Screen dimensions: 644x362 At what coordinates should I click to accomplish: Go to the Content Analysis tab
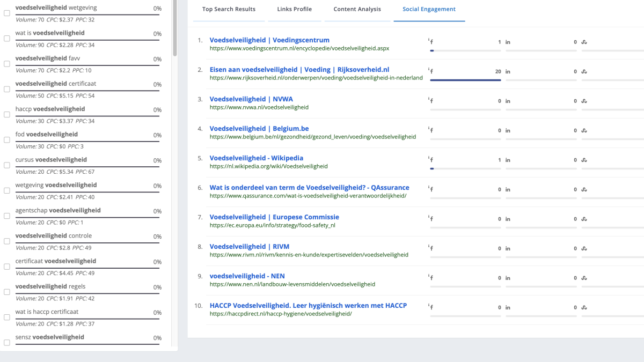[357, 9]
